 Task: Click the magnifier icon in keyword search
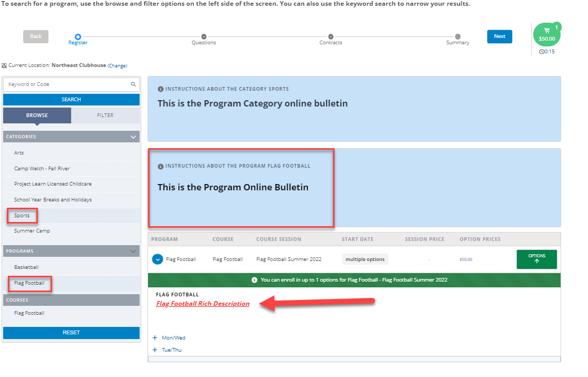[133, 84]
